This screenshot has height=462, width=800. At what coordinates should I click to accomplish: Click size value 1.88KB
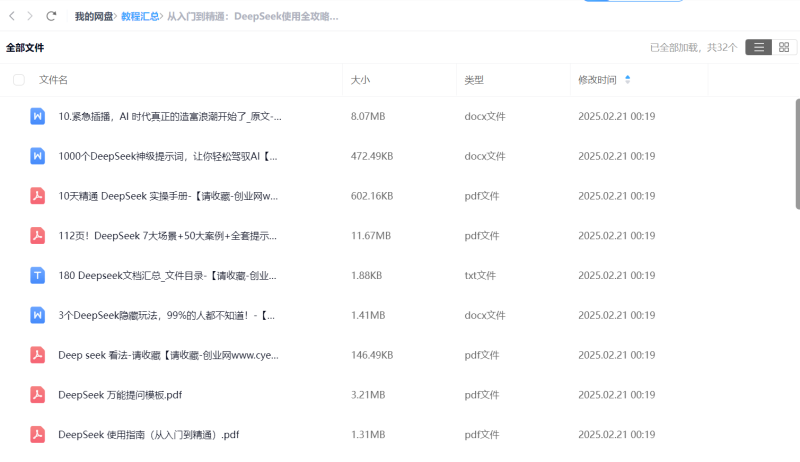coord(366,275)
